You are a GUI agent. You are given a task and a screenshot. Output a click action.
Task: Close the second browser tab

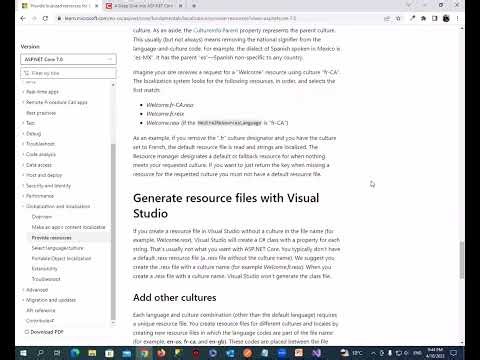181,6
